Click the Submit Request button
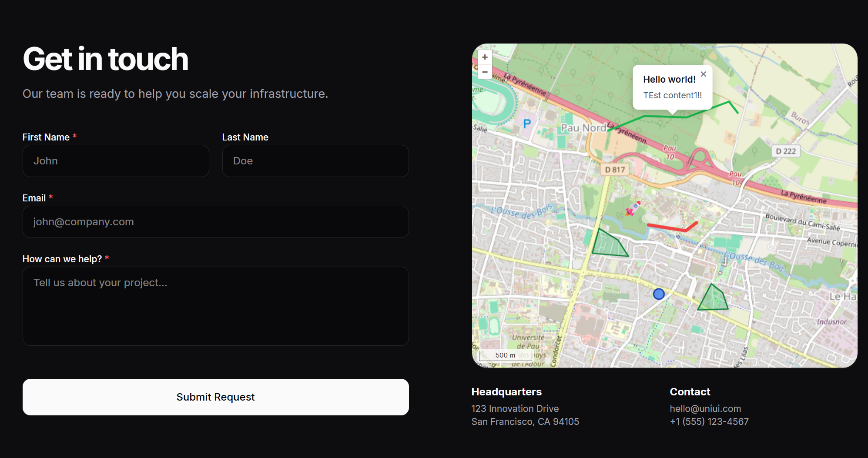 (215, 397)
